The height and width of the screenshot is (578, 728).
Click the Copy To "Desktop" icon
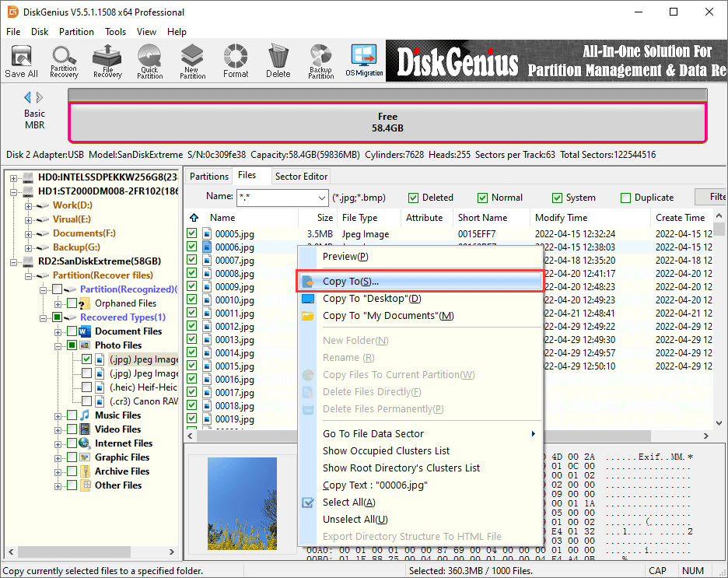point(308,299)
